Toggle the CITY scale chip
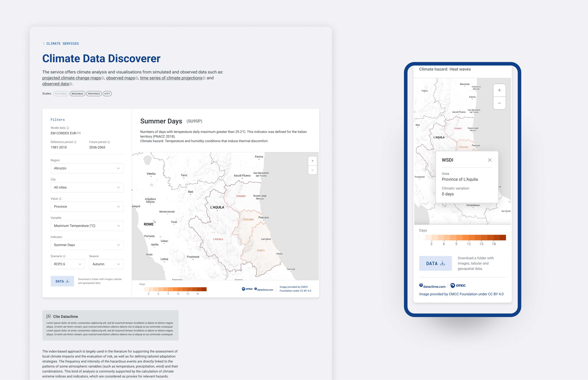 [107, 93]
